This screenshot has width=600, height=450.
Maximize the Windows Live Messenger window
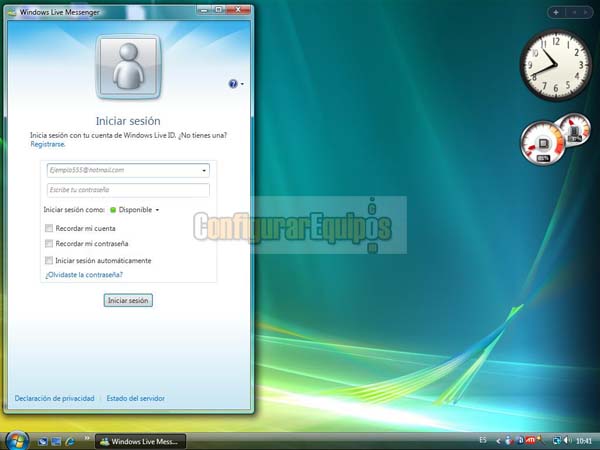click(x=218, y=10)
